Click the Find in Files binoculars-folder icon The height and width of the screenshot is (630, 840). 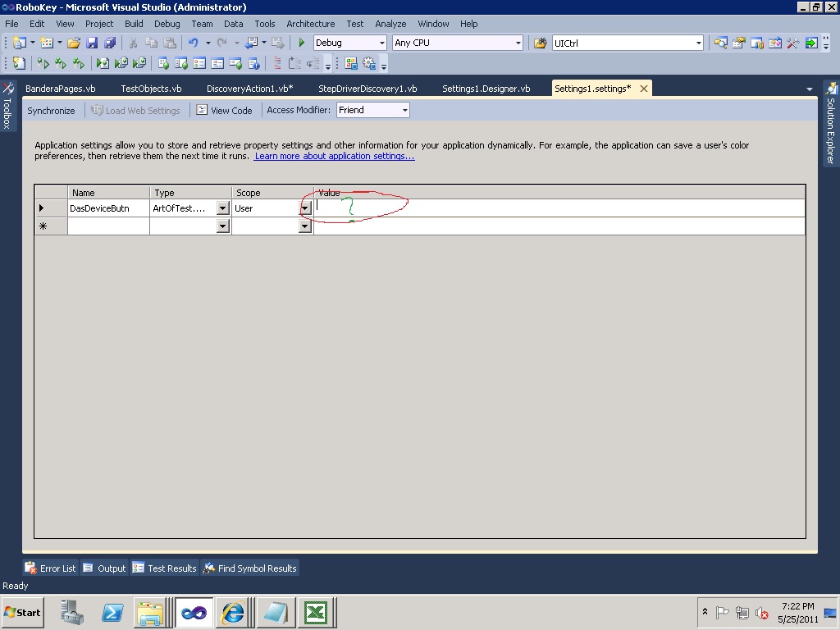pyautogui.click(x=540, y=43)
